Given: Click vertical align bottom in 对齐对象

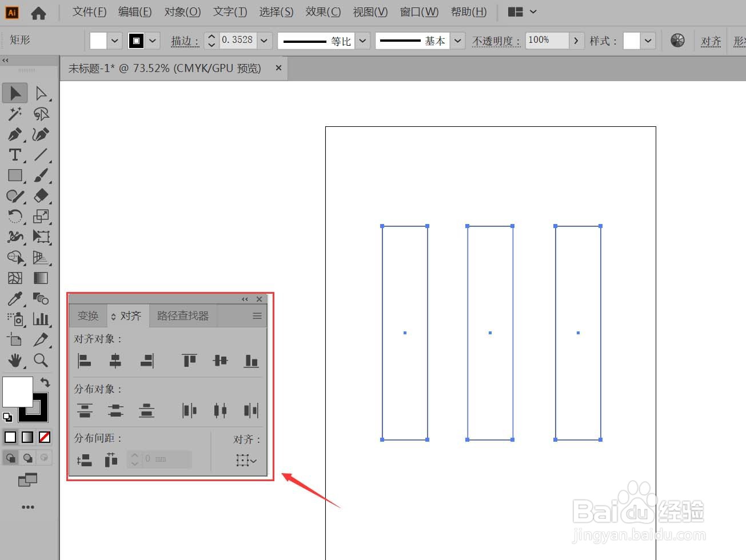Looking at the screenshot, I should click(x=252, y=361).
